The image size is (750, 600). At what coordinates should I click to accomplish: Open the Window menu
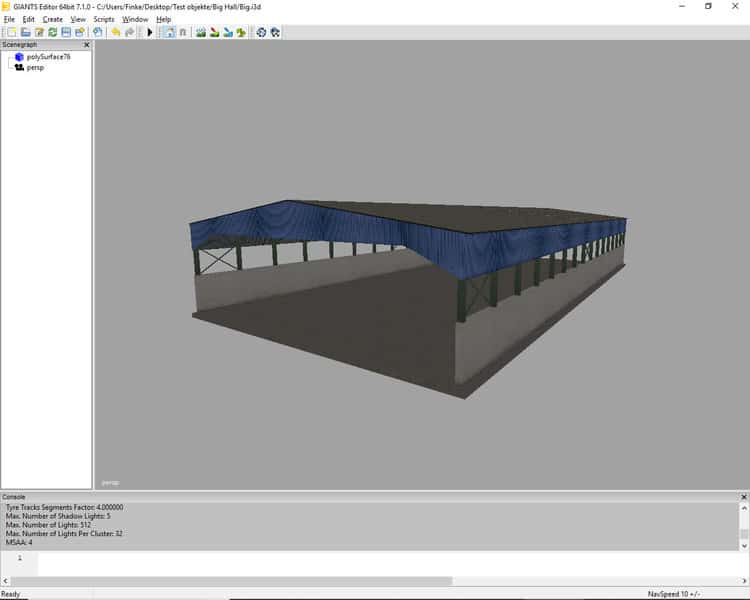tap(135, 19)
